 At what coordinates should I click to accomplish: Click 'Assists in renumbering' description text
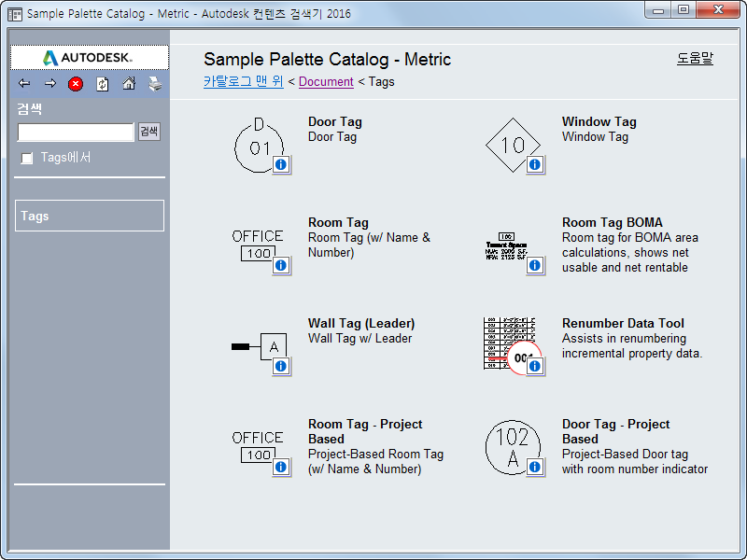(x=624, y=339)
